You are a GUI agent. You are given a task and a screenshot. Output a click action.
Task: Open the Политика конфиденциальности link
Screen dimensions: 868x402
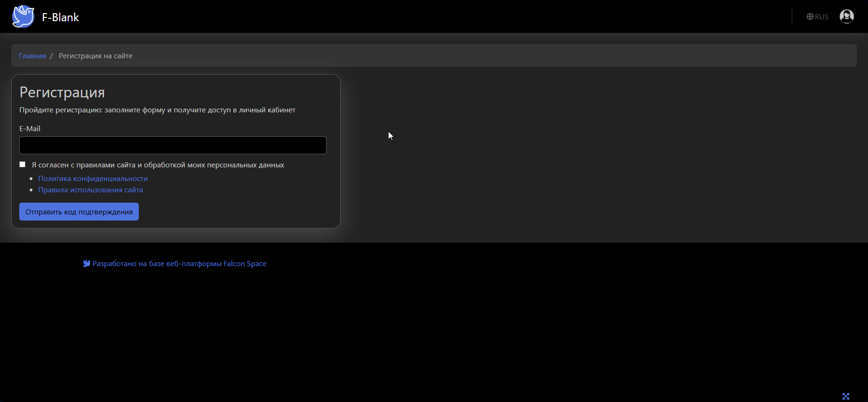click(93, 179)
